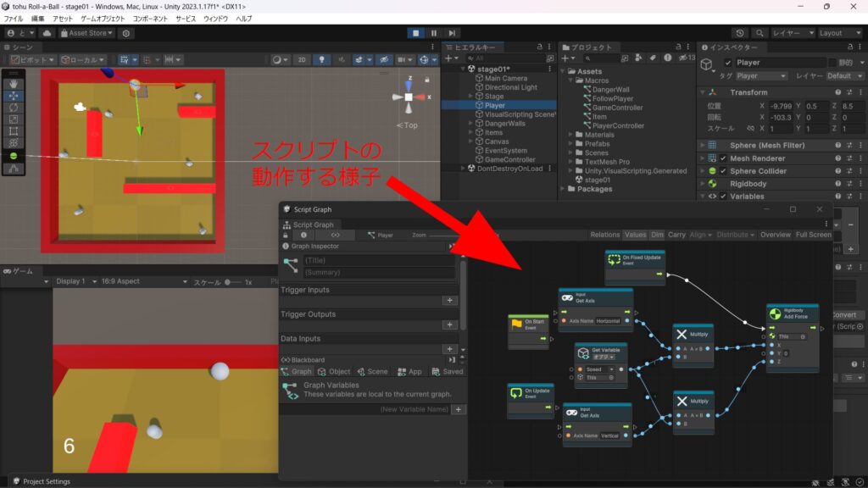This screenshot has height=488, width=868.
Task: Open the undo history icon in the toolbar
Action: (740, 33)
